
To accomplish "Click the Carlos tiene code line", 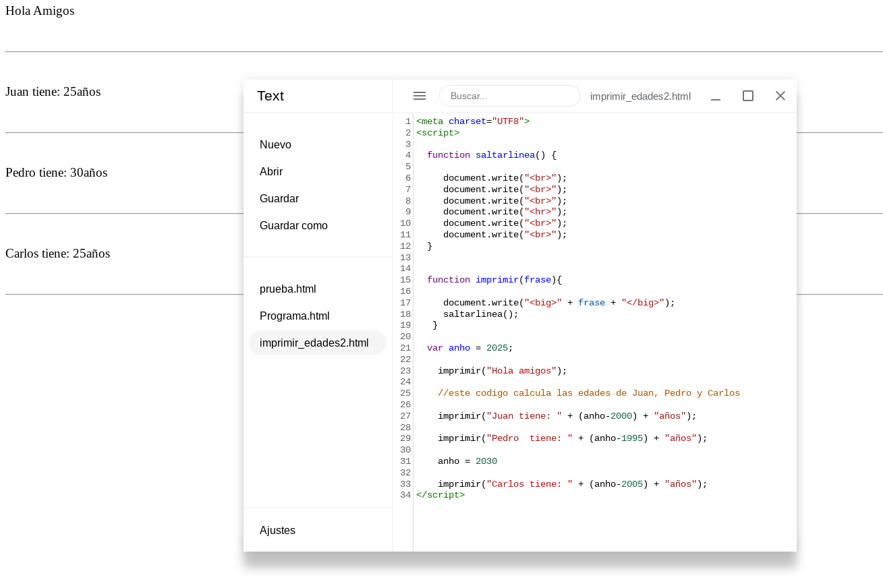I will (x=573, y=484).
